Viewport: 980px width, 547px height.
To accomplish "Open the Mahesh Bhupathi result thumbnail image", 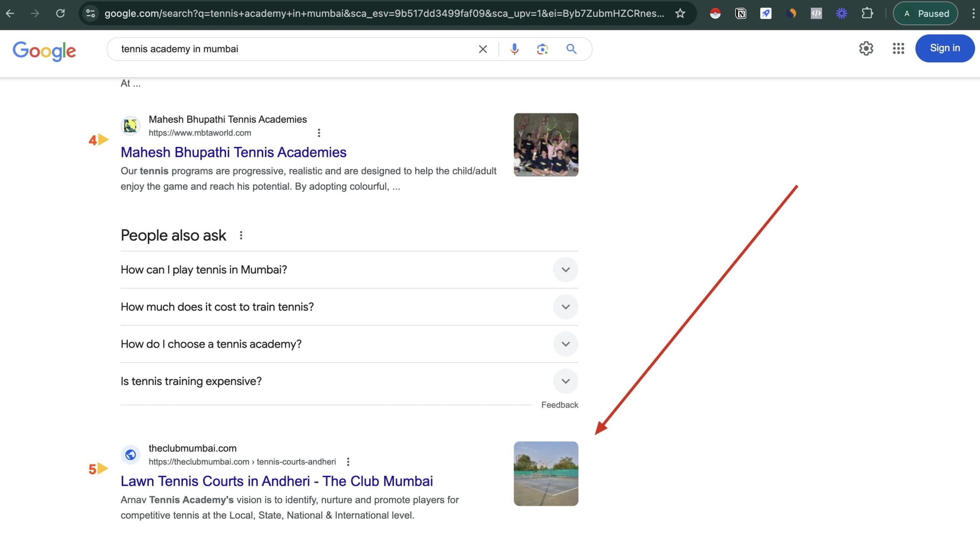I will tap(546, 145).
